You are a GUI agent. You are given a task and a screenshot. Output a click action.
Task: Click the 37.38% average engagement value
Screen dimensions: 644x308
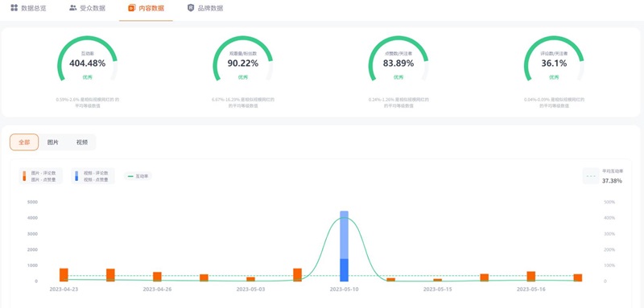tap(612, 181)
